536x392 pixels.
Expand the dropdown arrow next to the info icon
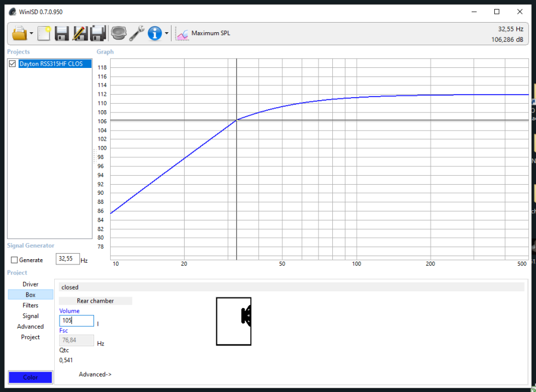coord(167,34)
